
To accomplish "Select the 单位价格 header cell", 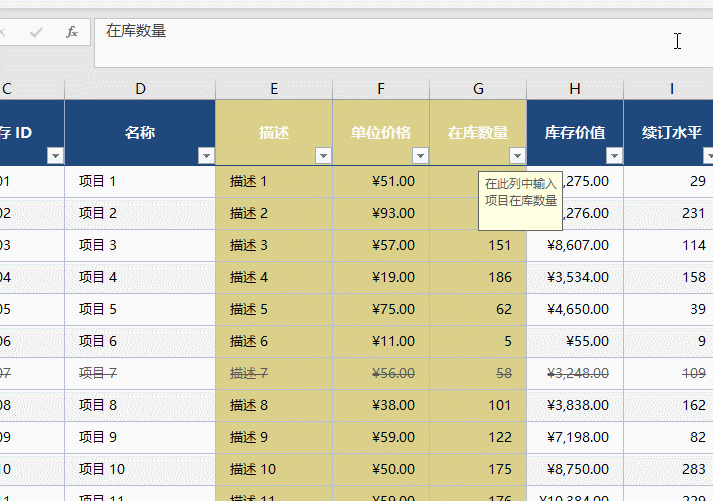I will [x=381, y=132].
